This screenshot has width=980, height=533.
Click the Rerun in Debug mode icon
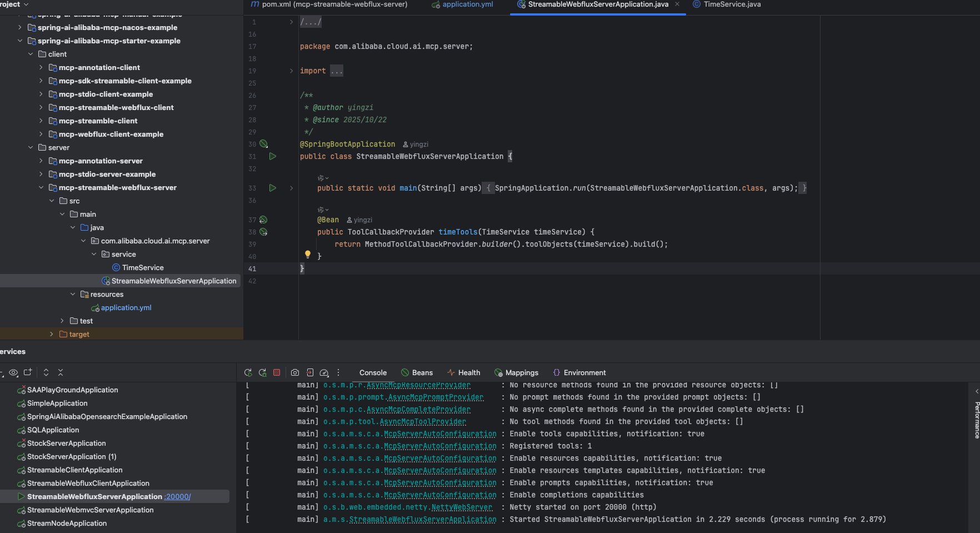tap(262, 372)
